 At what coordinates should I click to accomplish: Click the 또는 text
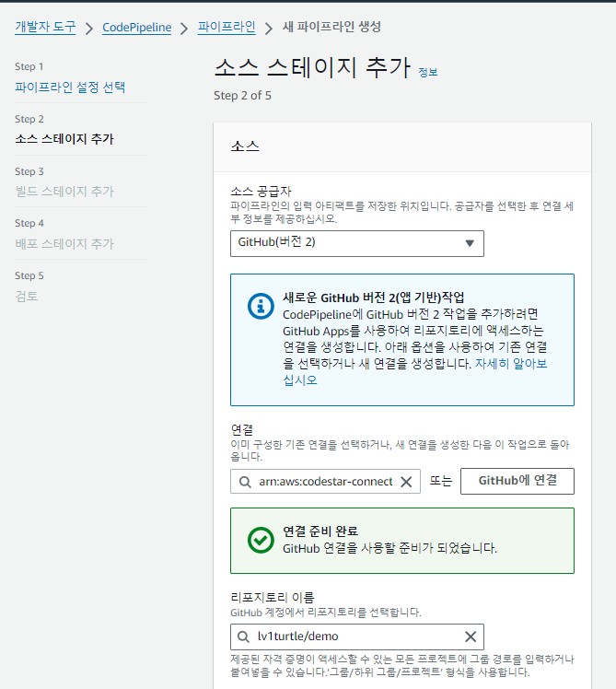[441, 481]
